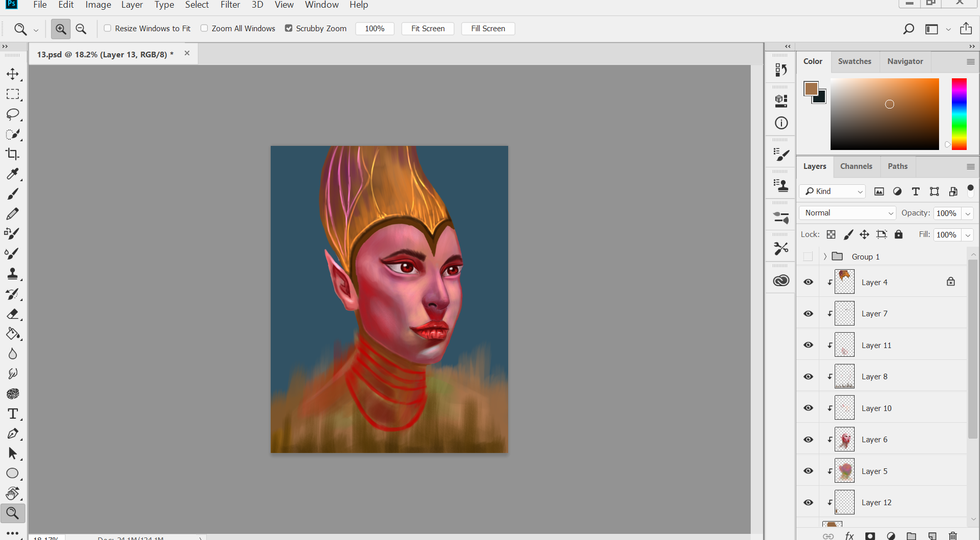Click the Add layer style fx icon

pyautogui.click(x=850, y=536)
